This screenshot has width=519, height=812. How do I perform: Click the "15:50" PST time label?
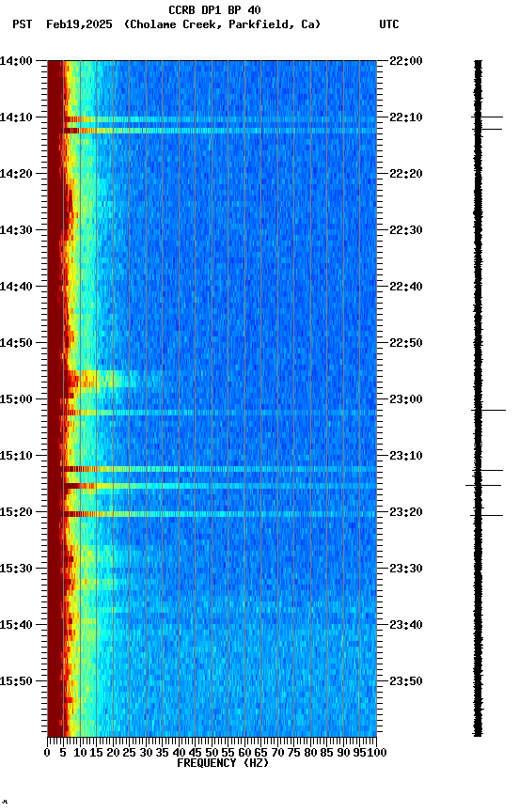[x=16, y=682]
